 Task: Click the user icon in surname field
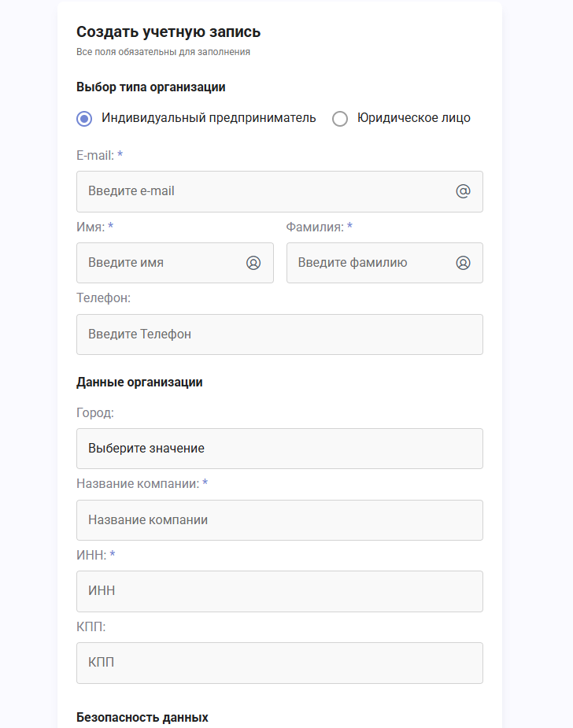click(463, 263)
